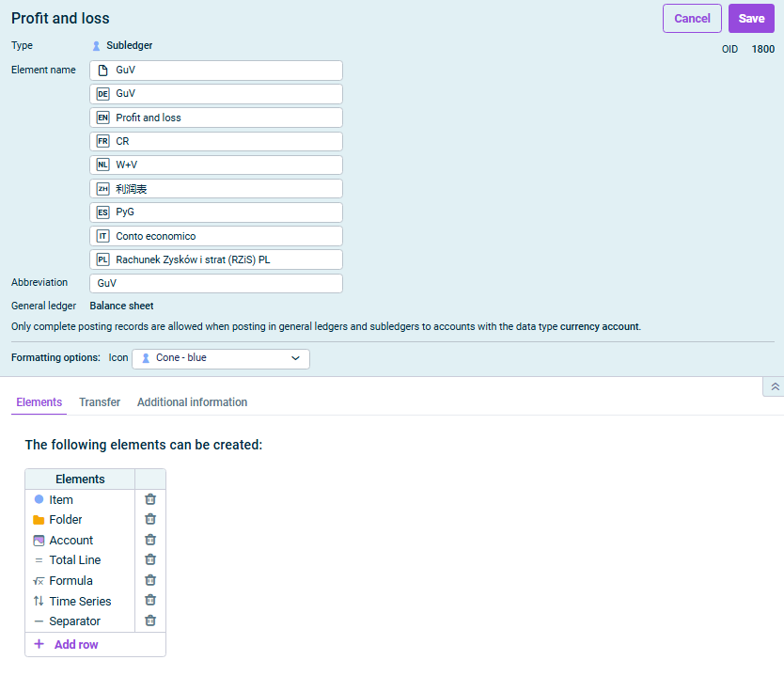Delete the Time Series element row

(x=150, y=601)
